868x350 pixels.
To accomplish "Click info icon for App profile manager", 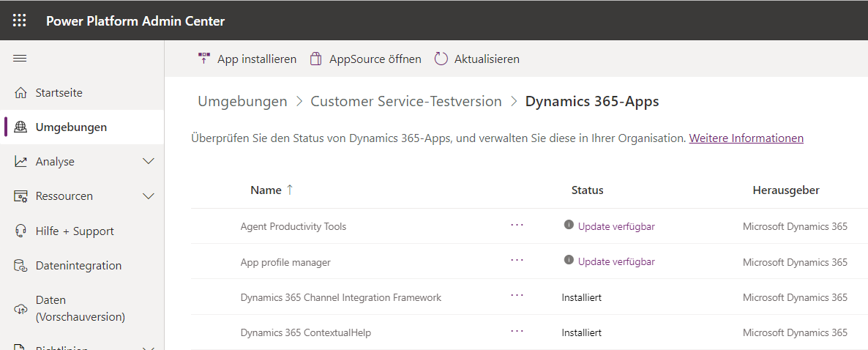I will pos(569,260).
